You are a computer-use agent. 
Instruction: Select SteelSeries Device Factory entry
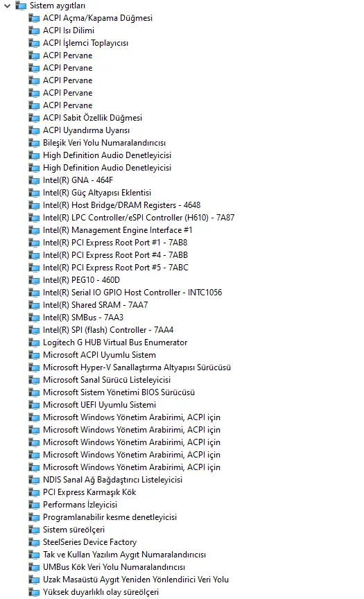(89, 542)
